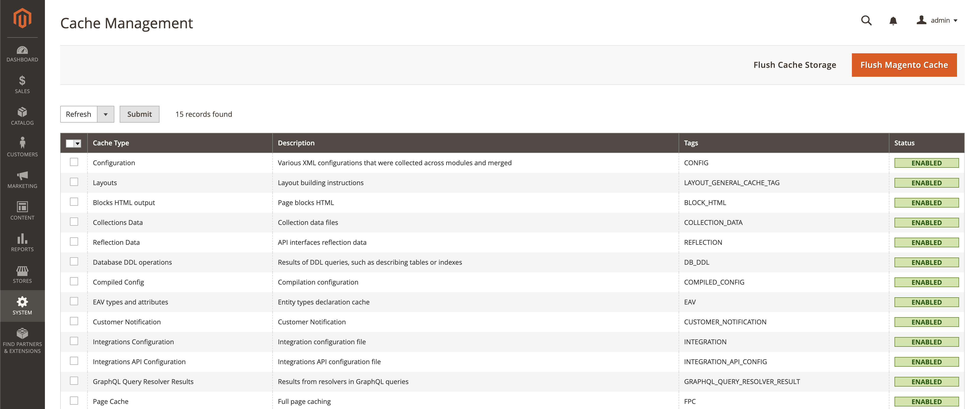Tick the Page Cache checkbox
This screenshot has width=980, height=409.
74,401
